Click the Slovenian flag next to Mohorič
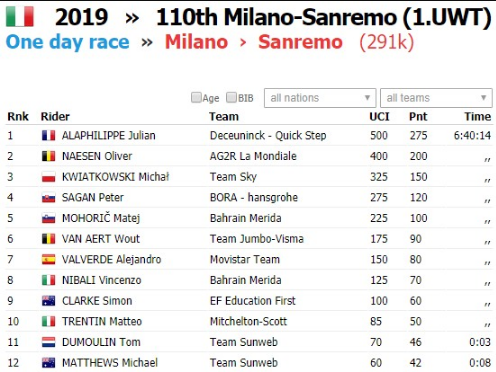The image size is (496, 372). coord(48,218)
